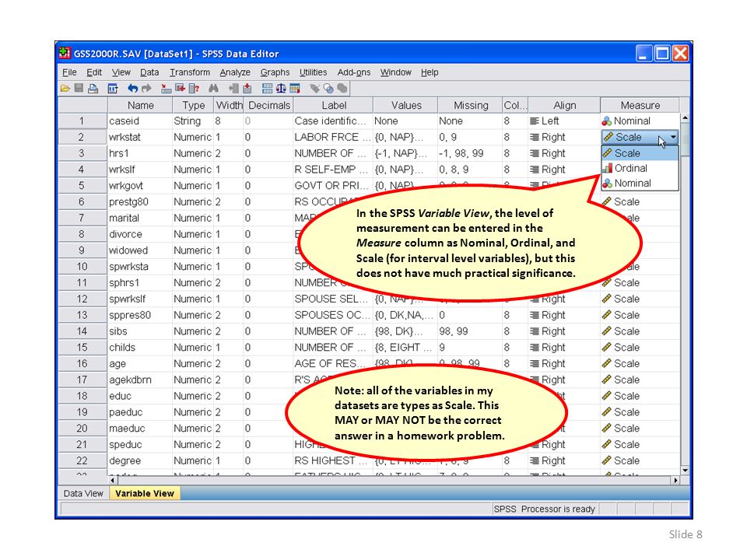Click the Undo arrow icon

(x=132, y=88)
